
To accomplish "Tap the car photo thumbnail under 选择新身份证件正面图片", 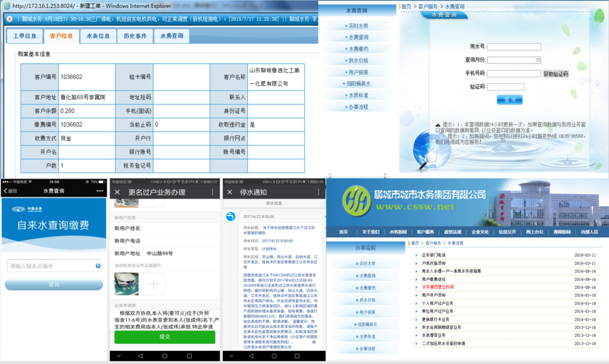I will coord(126,284).
